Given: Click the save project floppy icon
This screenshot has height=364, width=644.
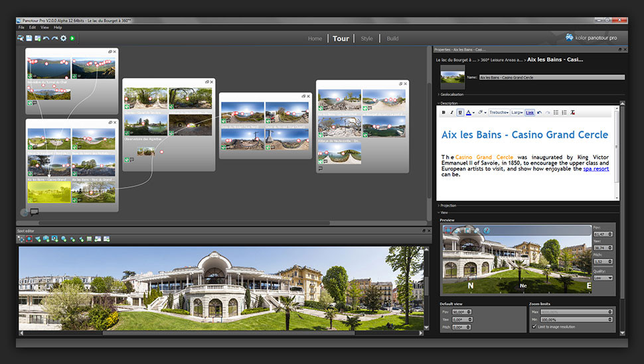Looking at the screenshot, I should click(x=29, y=38).
